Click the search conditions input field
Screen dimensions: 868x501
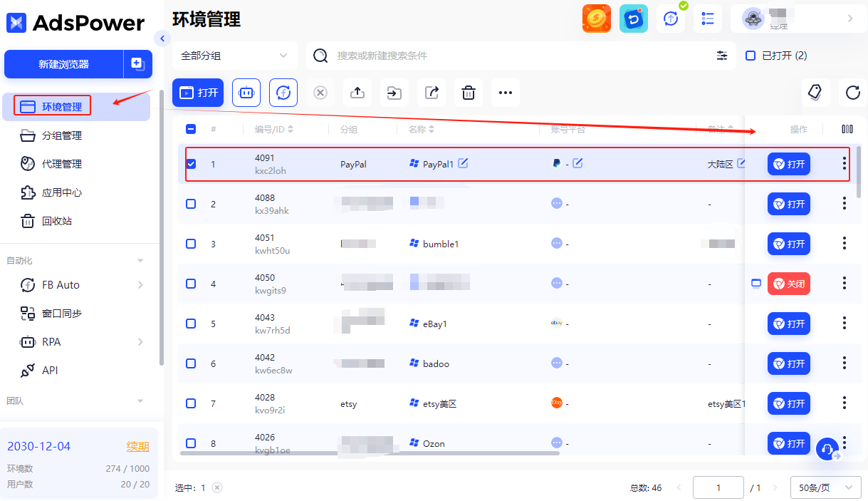click(520, 56)
